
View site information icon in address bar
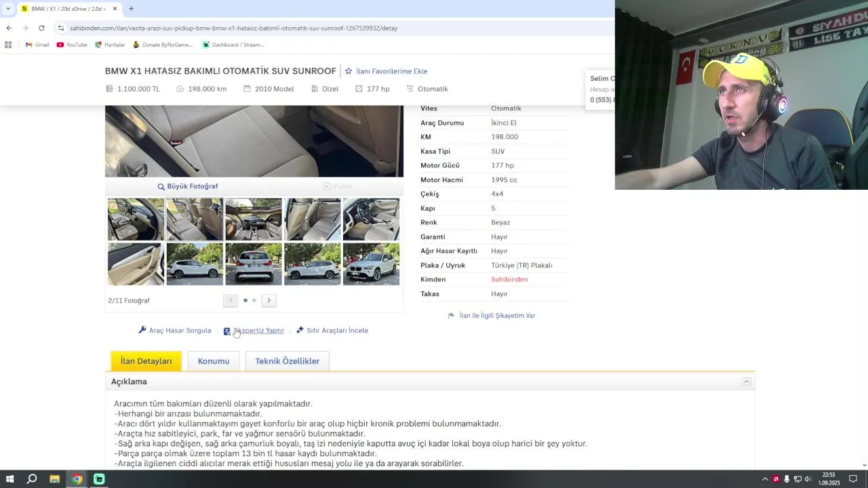tap(60, 28)
